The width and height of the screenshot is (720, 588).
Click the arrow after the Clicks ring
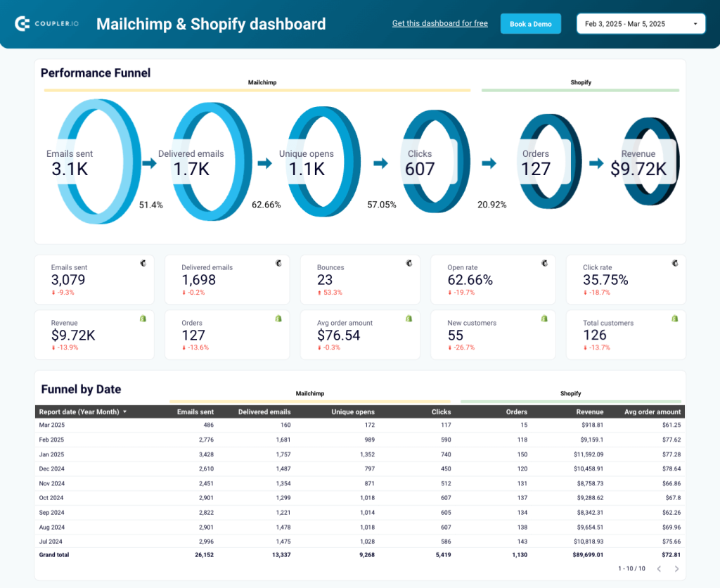point(489,163)
